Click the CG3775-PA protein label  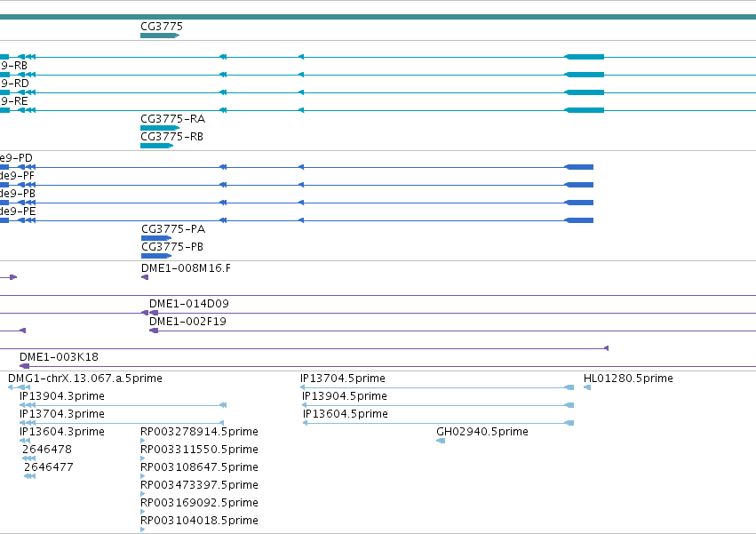[173, 228]
